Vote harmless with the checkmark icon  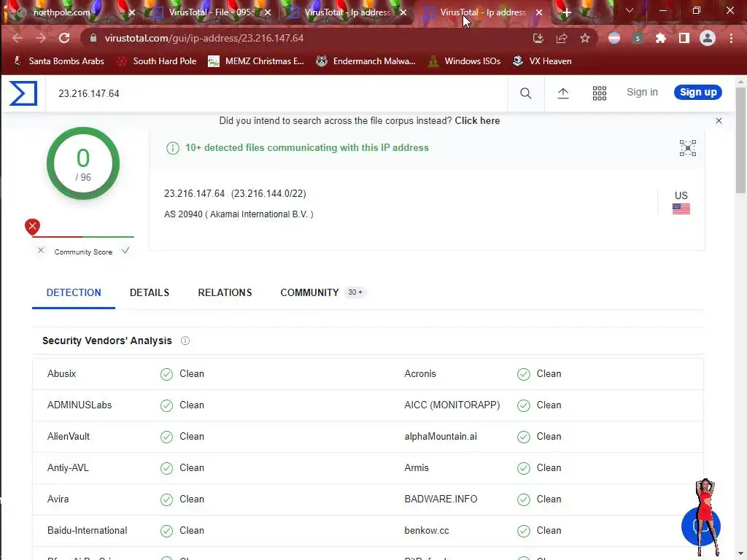tap(125, 251)
